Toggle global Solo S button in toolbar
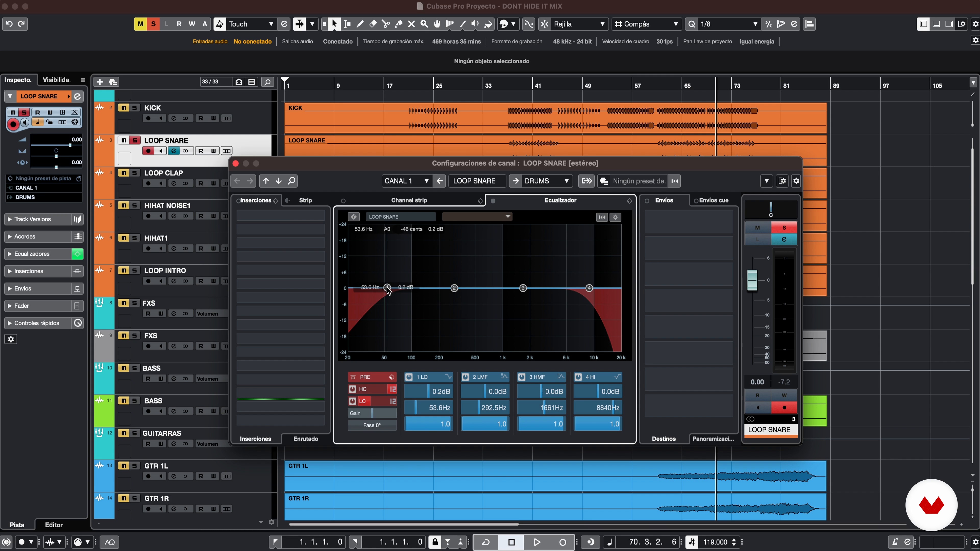 [x=153, y=24]
